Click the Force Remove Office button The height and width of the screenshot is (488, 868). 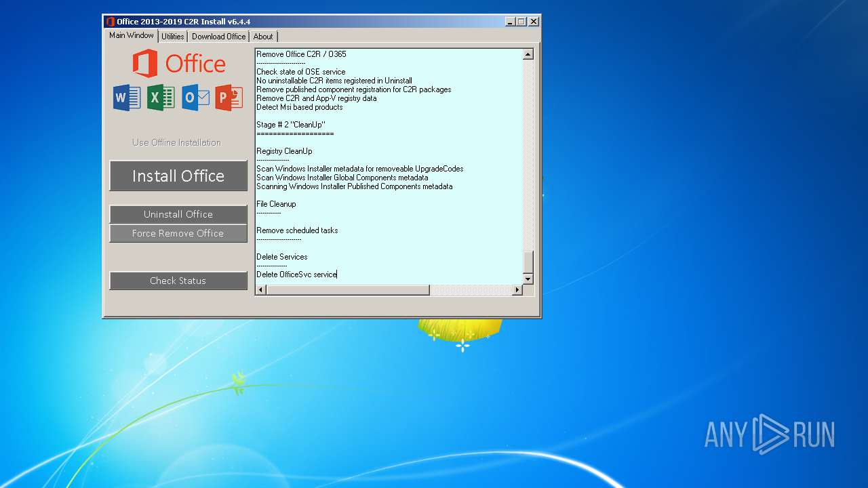point(178,233)
